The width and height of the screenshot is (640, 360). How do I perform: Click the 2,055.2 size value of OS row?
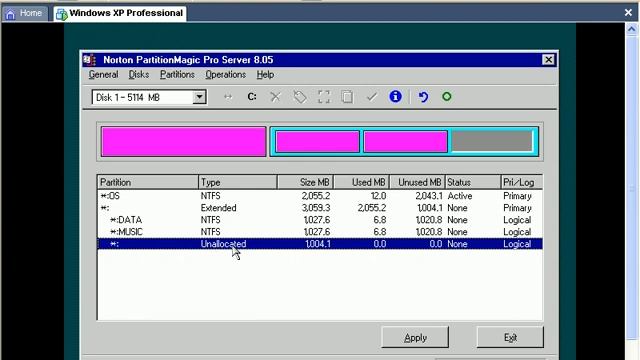[316, 196]
